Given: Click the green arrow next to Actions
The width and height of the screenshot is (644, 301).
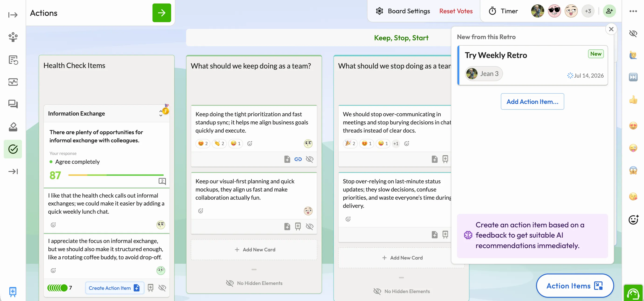Looking at the screenshot, I should click(x=162, y=13).
